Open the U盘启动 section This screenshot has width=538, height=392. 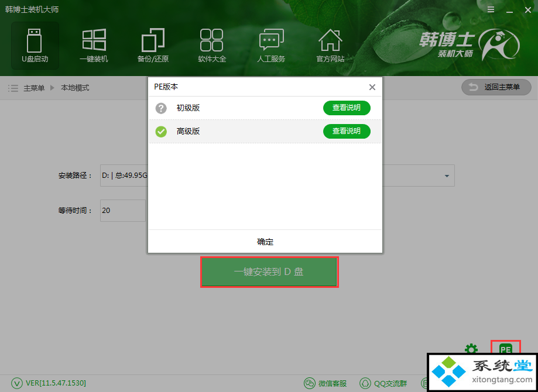pos(35,46)
